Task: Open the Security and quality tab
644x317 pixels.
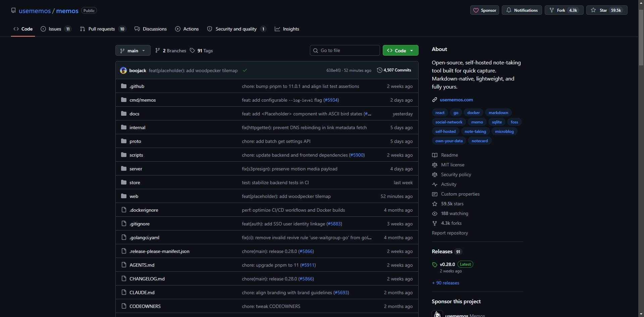Action: [x=237, y=29]
